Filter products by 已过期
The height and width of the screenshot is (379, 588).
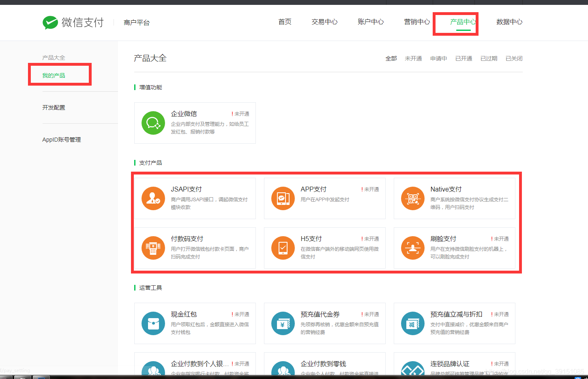(x=489, y=58)
